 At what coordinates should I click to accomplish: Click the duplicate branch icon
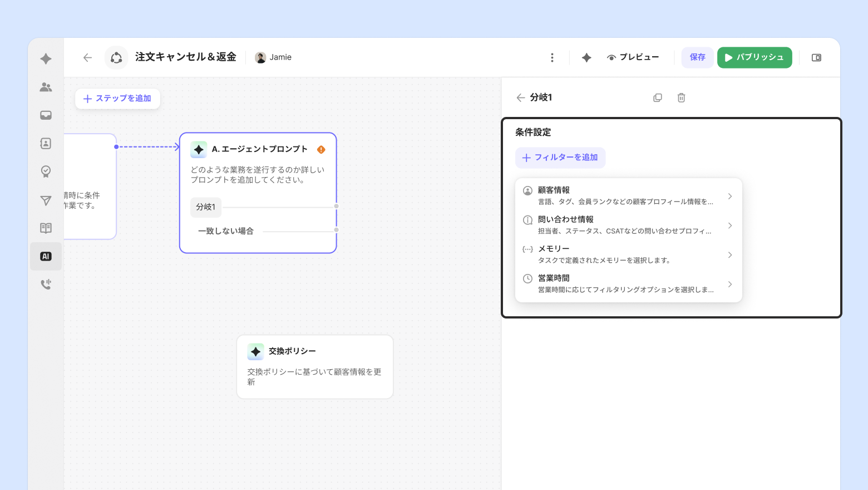click(x=657, y=97)
